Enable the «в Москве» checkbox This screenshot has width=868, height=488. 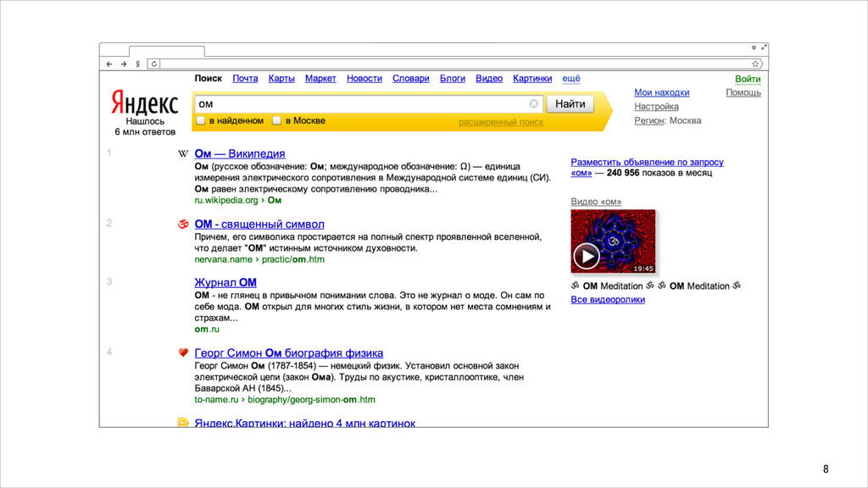pos(277,120)
